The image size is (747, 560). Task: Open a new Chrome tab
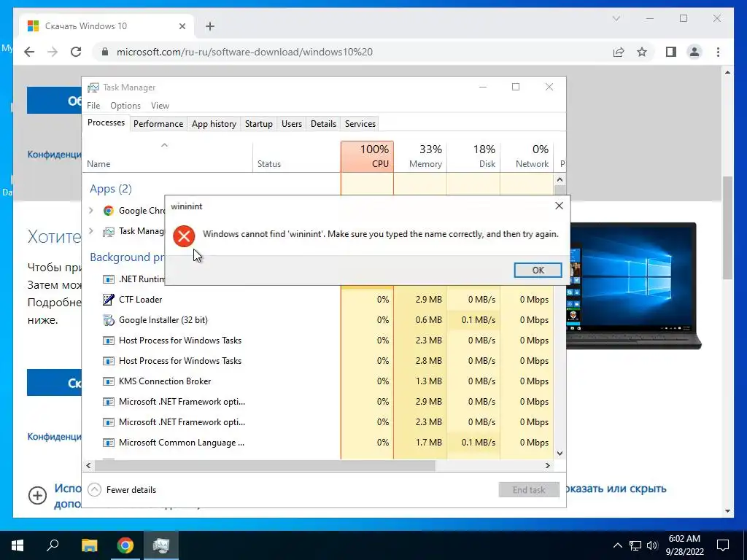coord(210,26)
